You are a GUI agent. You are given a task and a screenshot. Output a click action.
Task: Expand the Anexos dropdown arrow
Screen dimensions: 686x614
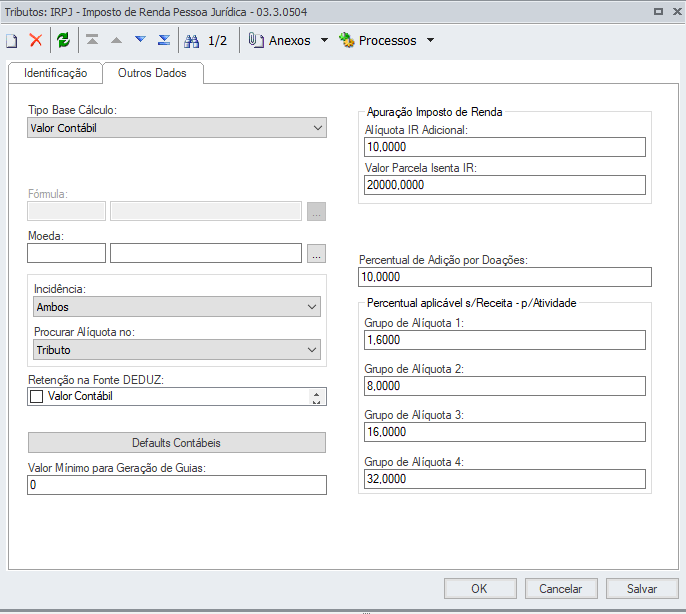click(324, 40)
